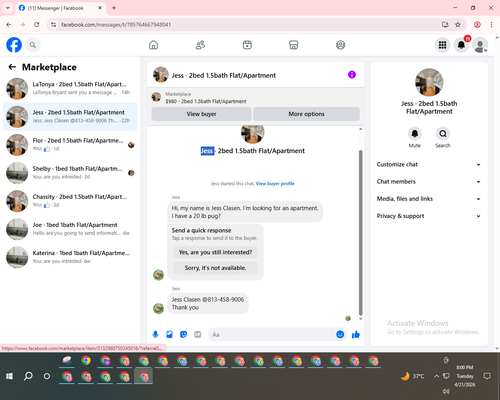The image size is (500, 400).
Task: Open Joe 1bed 1bath conversation
Action: pyautogui.click(x=70, y=229)
